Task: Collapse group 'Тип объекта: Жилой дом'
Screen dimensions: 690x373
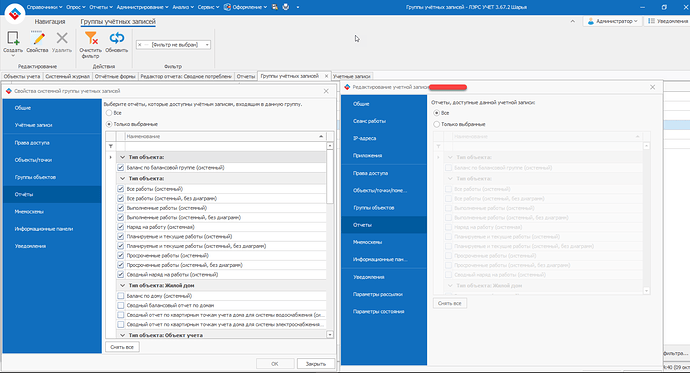Action: click(122, 285)
